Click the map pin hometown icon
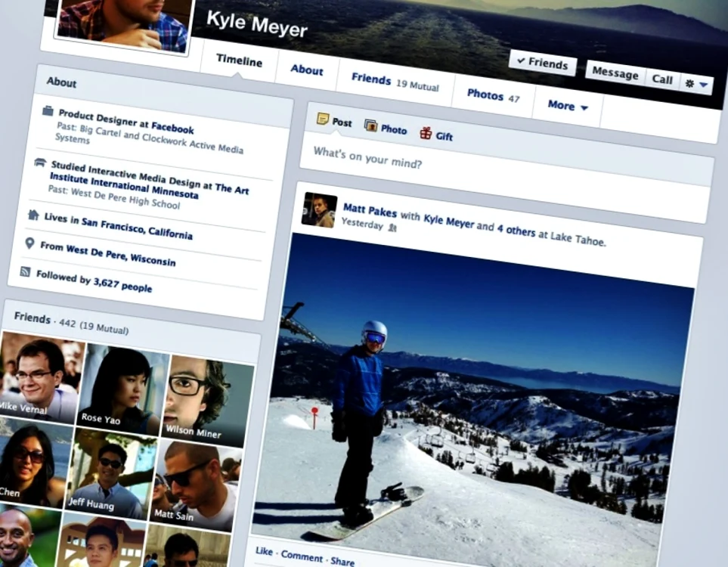 point(29,243)
